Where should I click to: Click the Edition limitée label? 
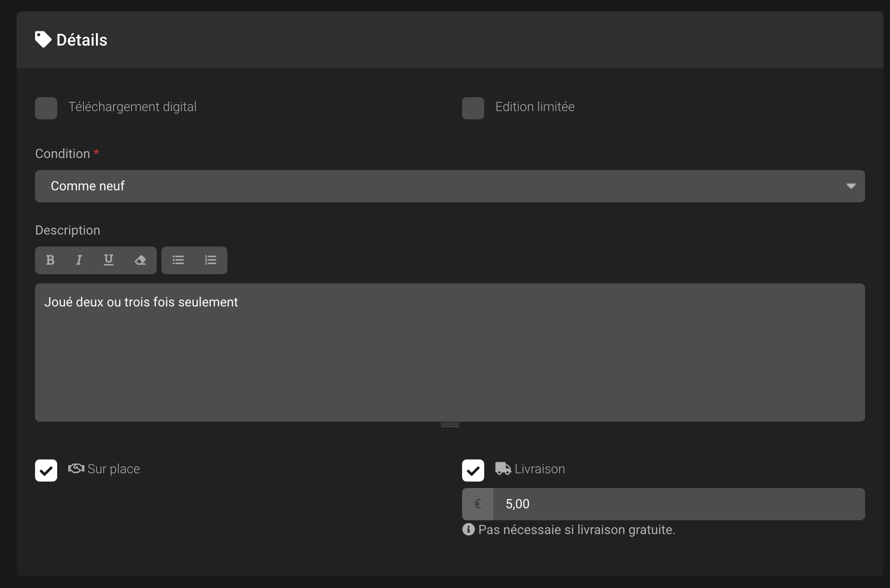coord(535,107)
